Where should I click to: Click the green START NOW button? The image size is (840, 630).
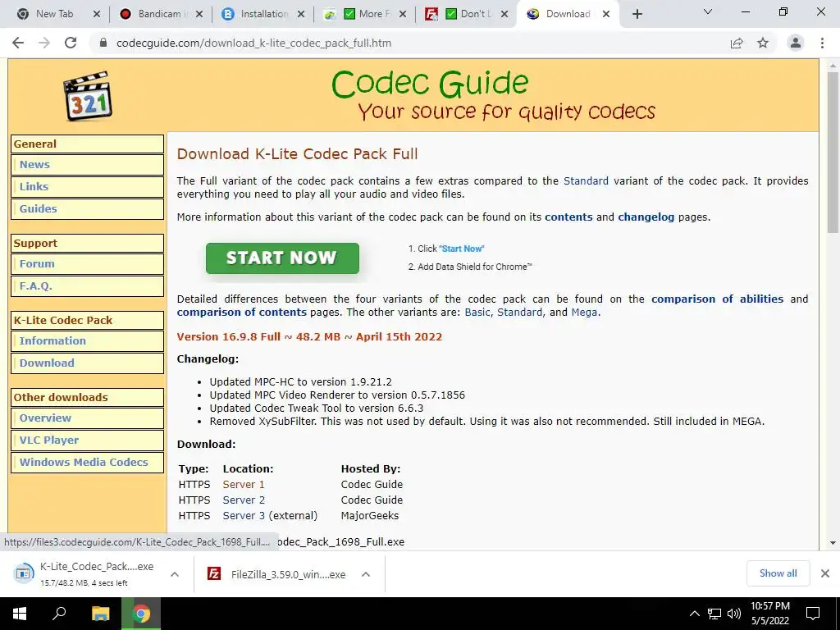point(282,258)
